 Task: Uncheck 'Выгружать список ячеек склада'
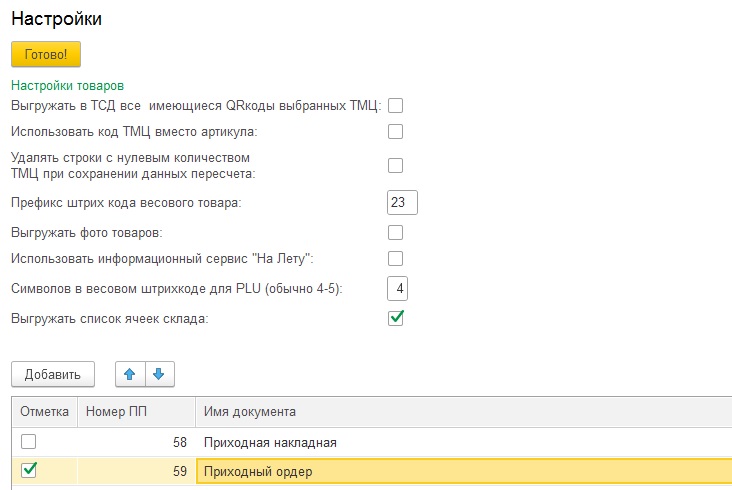point(395,318)
